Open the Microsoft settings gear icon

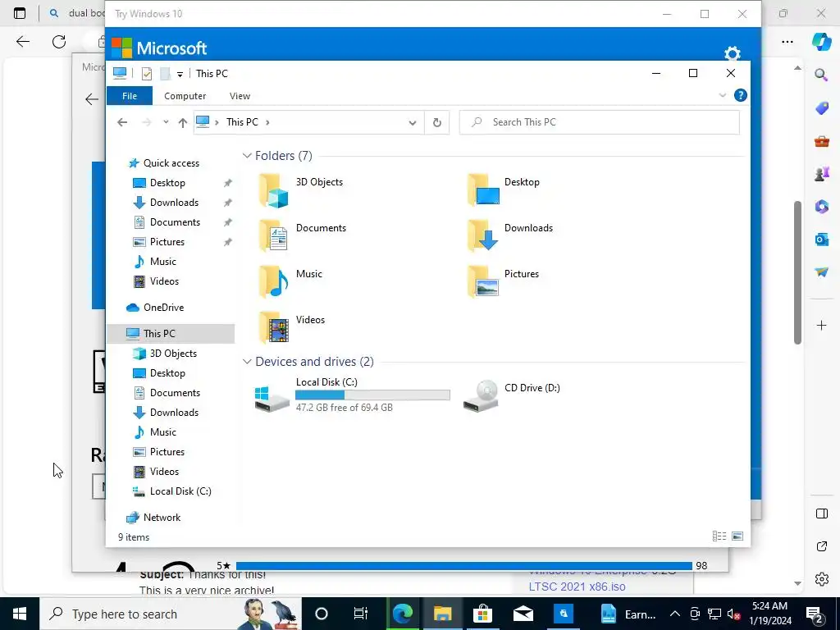point(732,53)
